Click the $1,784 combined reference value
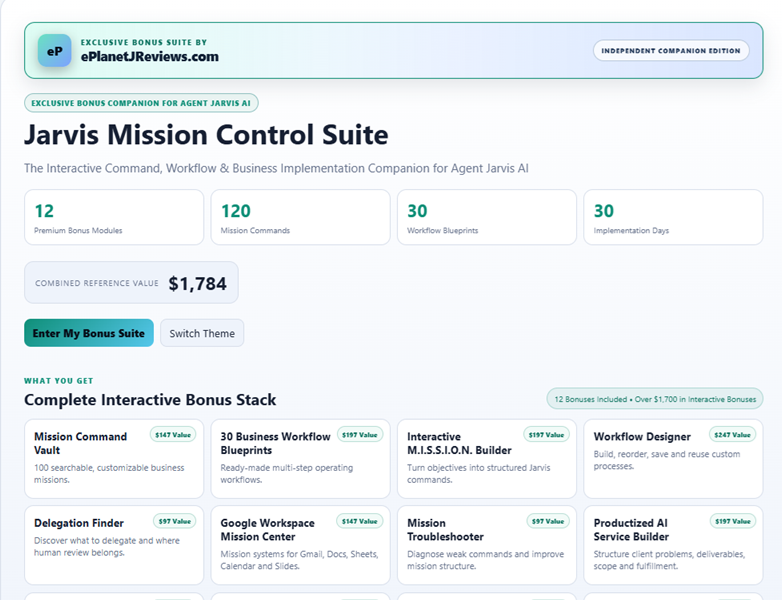 197,283
